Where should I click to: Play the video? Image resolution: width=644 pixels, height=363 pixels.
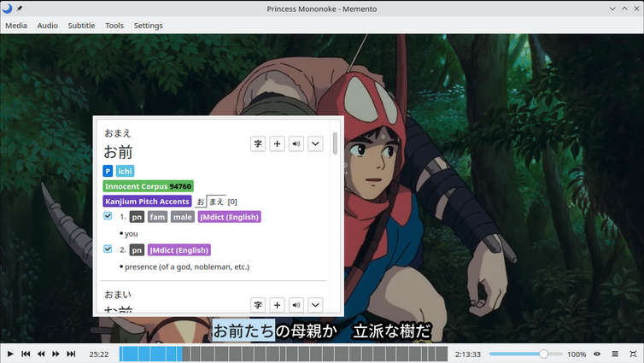(x=10, y=354)
